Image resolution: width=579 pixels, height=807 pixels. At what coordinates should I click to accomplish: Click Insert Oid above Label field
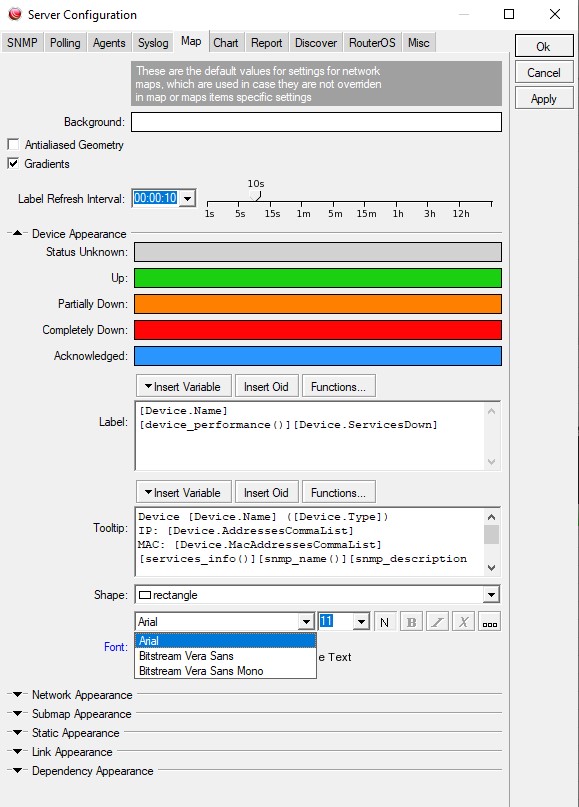[267, 387]
